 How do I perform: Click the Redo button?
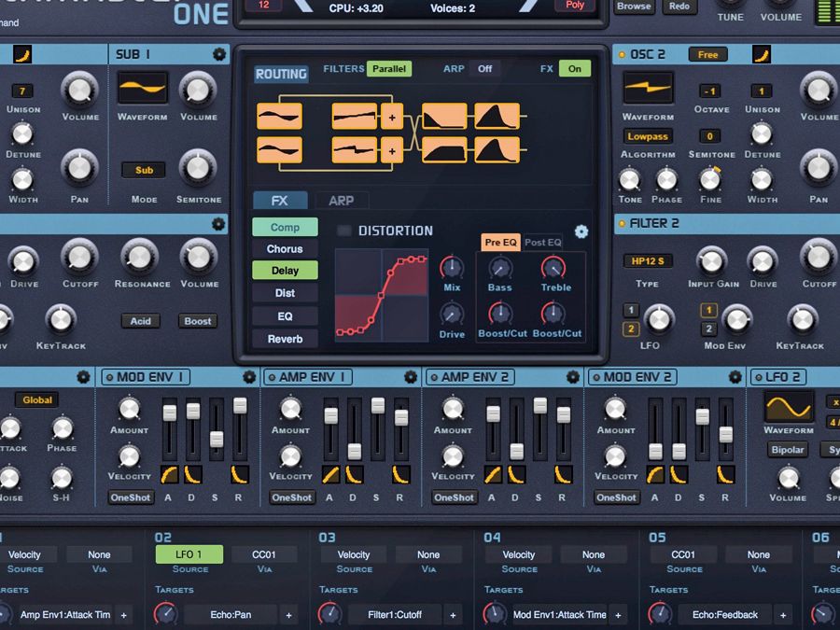tap(679, 7)
